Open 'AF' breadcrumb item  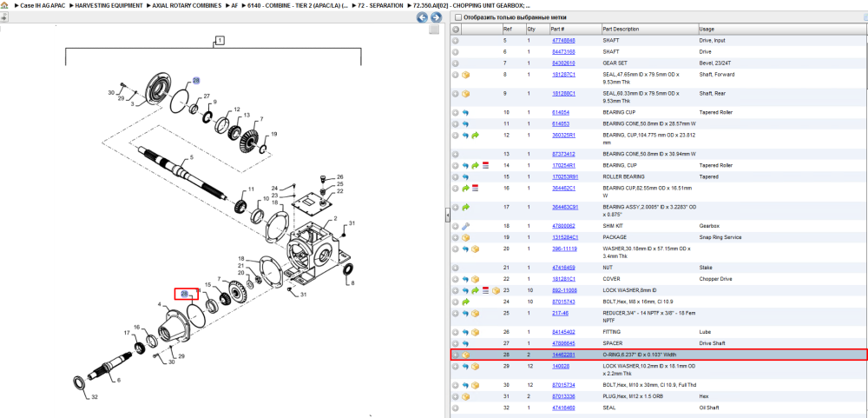[x=234, y=5]
